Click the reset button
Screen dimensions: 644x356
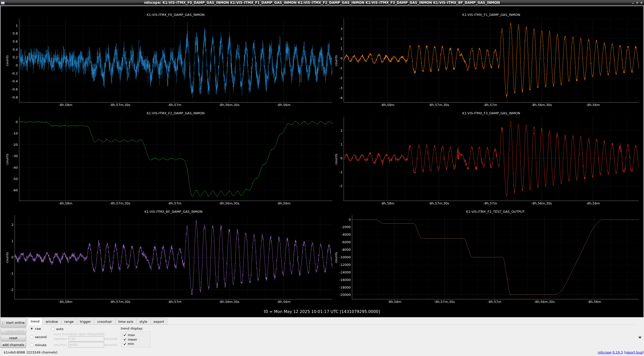(x=13, y=338)
